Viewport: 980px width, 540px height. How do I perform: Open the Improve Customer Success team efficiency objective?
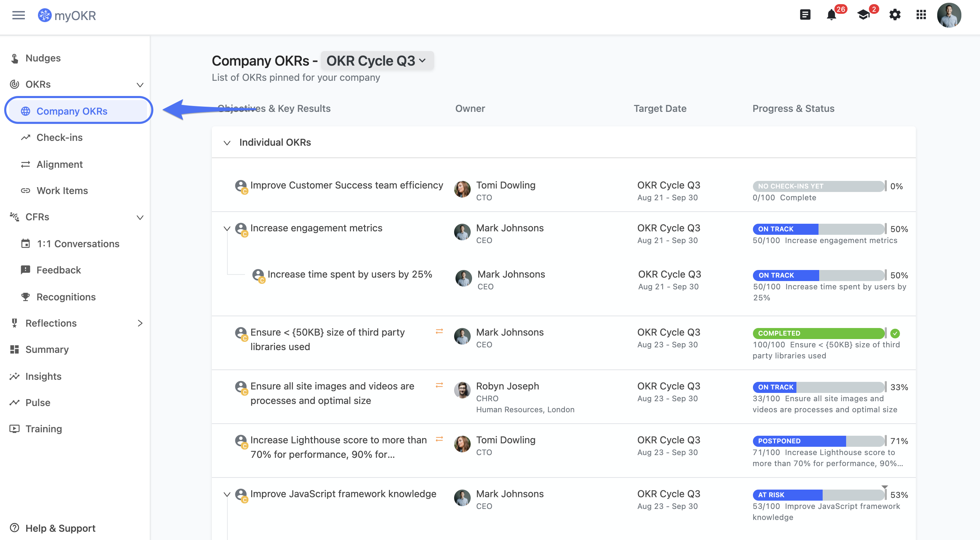[346, 185]
